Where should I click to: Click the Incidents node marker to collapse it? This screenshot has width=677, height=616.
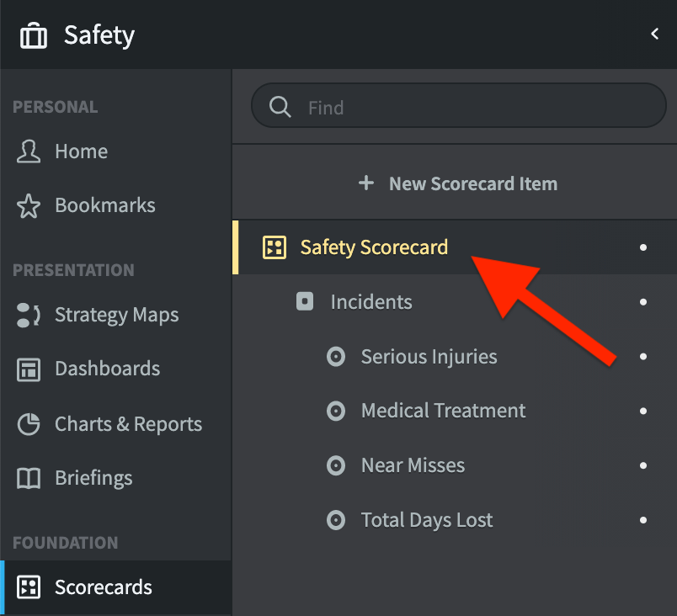click(x=304, y=302)
